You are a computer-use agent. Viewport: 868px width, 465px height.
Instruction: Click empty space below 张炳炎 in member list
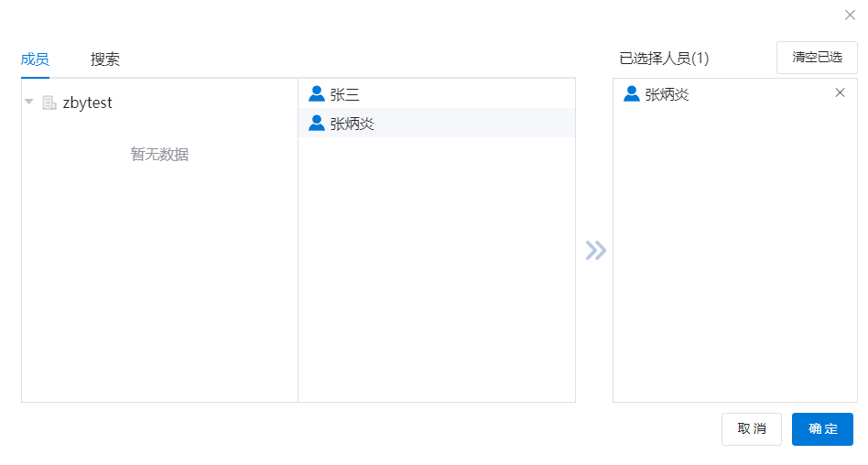pos(437,265)
